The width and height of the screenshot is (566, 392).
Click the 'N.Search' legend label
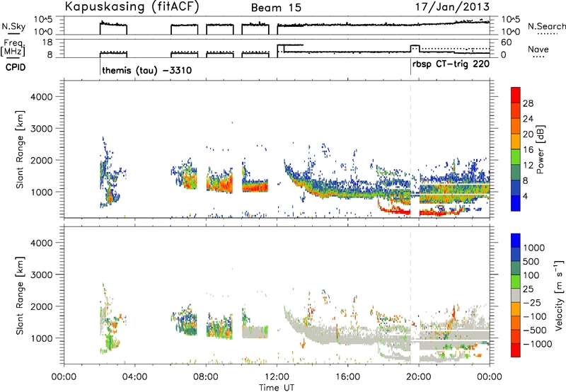click(546, 26)
